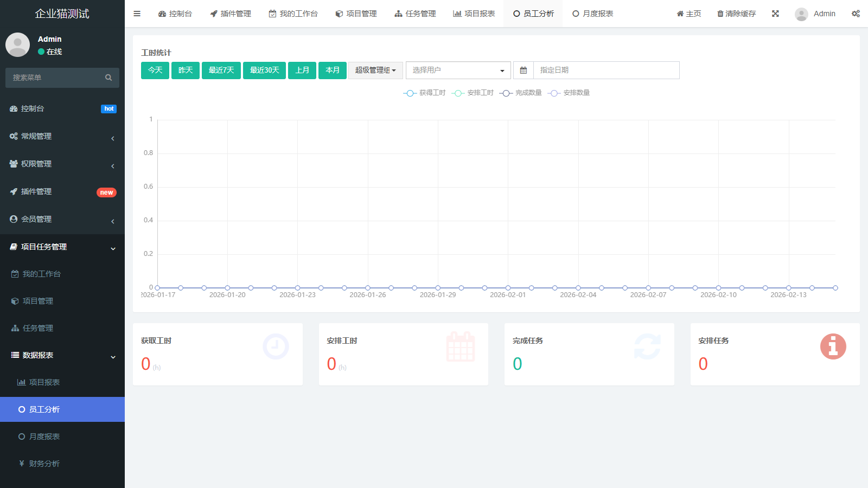
Task: Expand the 常规管理 sidebar menu
Action: tap(62, 137)
